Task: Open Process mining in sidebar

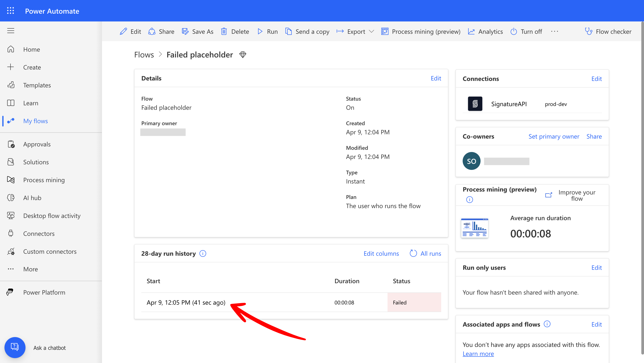Action: point(44,180)
